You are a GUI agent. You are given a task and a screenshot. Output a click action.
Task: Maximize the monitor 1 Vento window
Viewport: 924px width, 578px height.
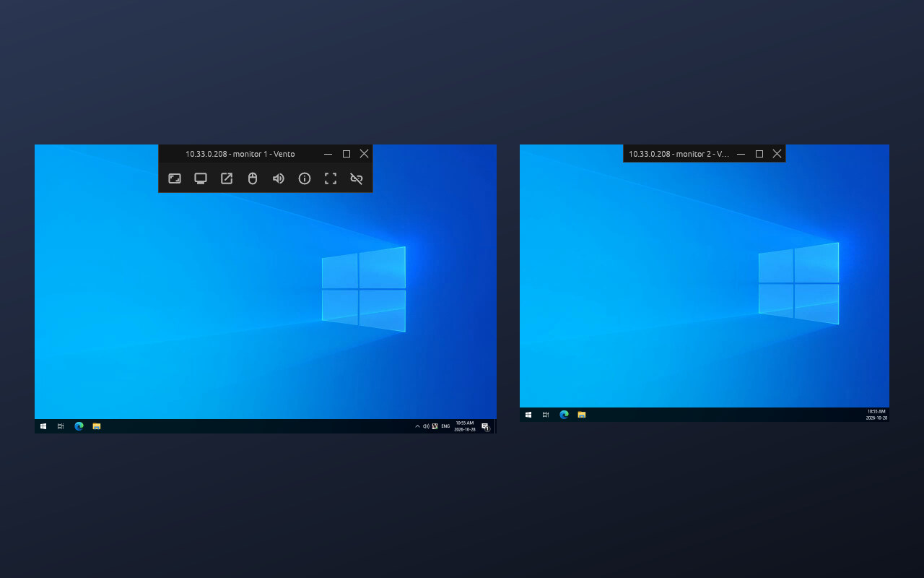click(346, 154)
